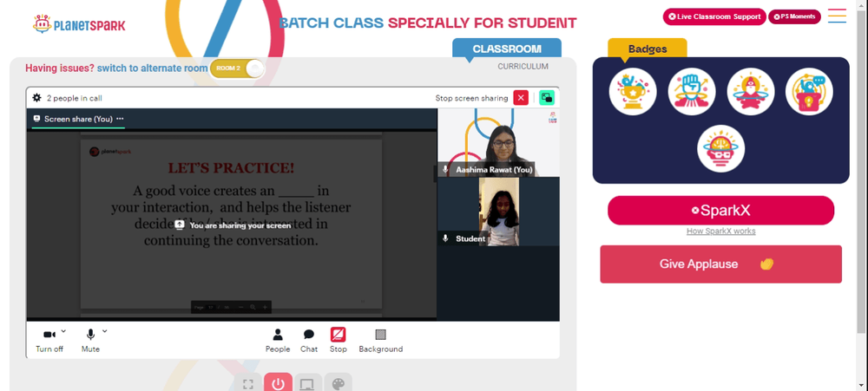868x391 pixels.
Task: Select the brain with glasses badge
Action: tap(720, 148)
